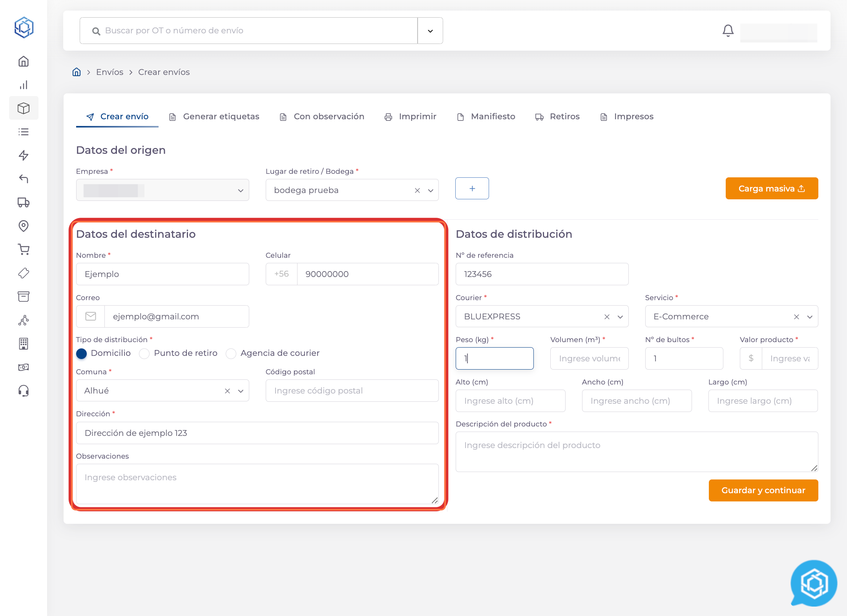The width and height of the screenshot is (847, 616).
Task: Select Agencia de courier option
Action: tap(231, 354)
